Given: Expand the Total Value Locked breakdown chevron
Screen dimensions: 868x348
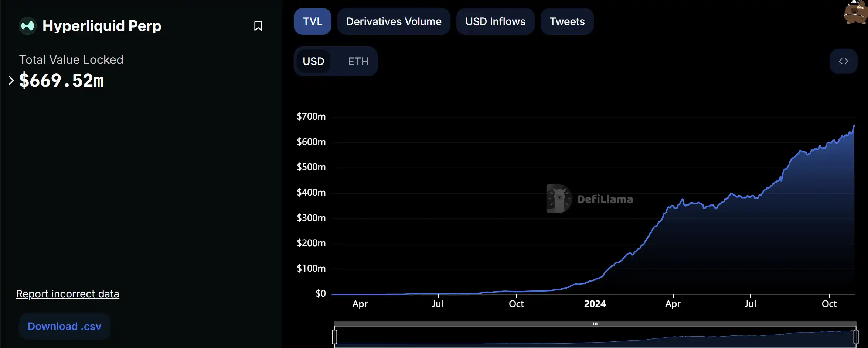Looking at the screenshot, I should pos(11,80).
